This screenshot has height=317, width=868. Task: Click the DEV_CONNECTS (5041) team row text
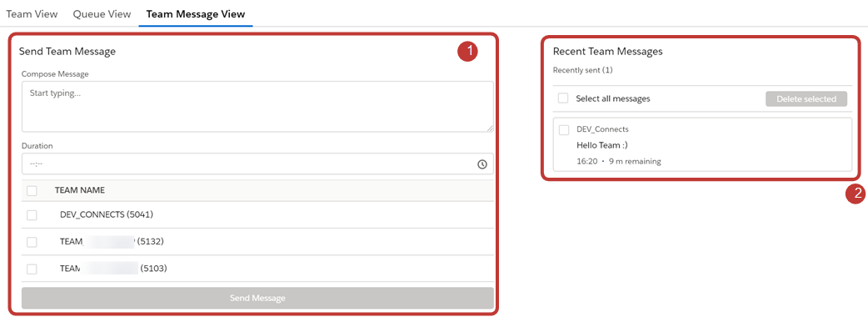107,214
